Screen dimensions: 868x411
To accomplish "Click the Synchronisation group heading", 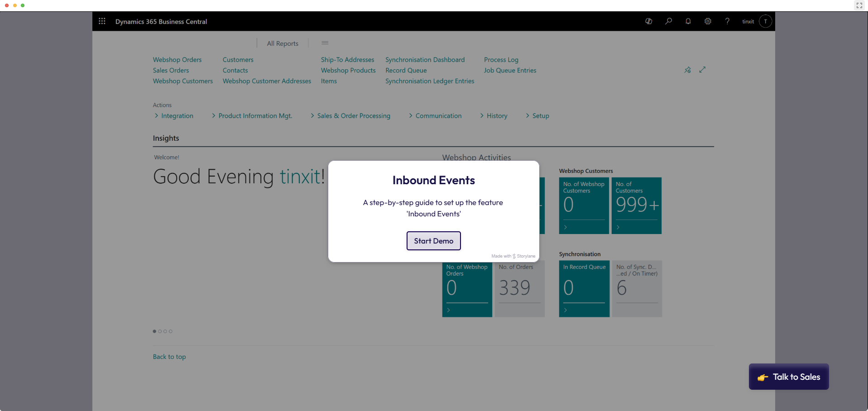I will coord(580,254).
